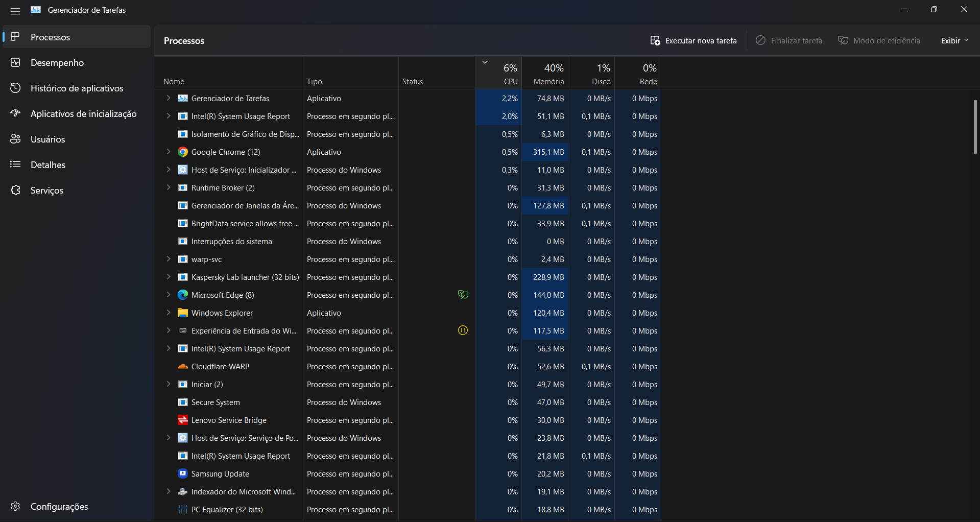
Task: Click the Secure System process icon
Action: click(182, 402)
